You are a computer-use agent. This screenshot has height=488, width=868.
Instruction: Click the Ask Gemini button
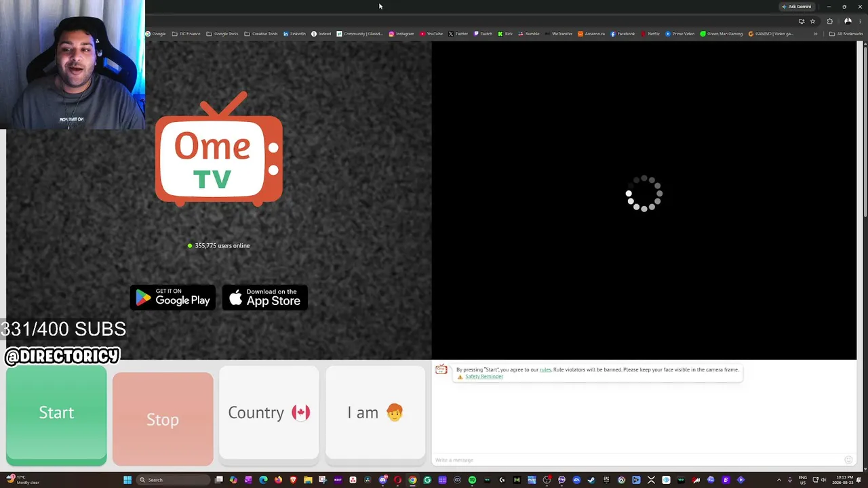coord(797,7)
